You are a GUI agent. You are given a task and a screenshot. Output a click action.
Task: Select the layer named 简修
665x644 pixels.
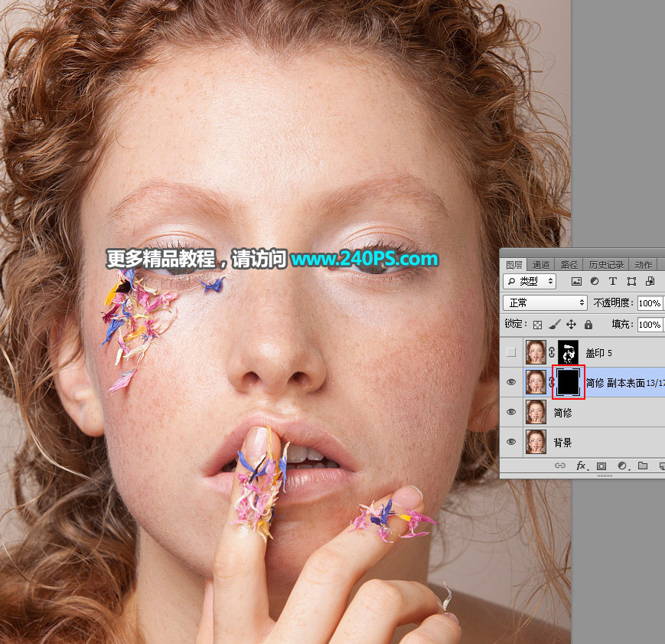[562, 413]
